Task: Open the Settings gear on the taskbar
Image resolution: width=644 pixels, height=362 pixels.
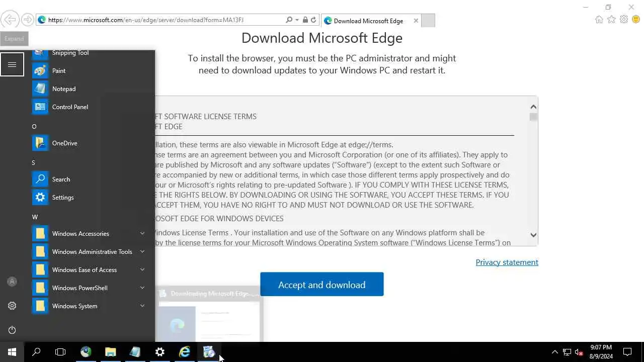Action: (x=159, y=352)
